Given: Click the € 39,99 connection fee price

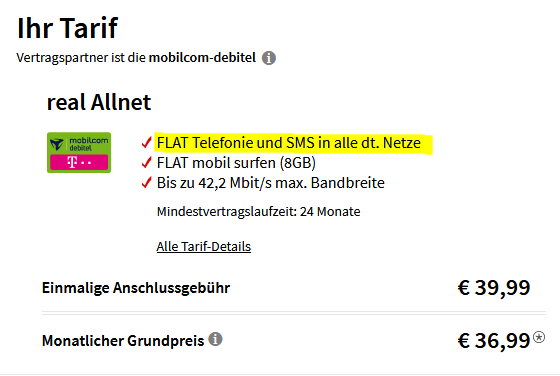Looking at the screenshot, I should [494, 287].
